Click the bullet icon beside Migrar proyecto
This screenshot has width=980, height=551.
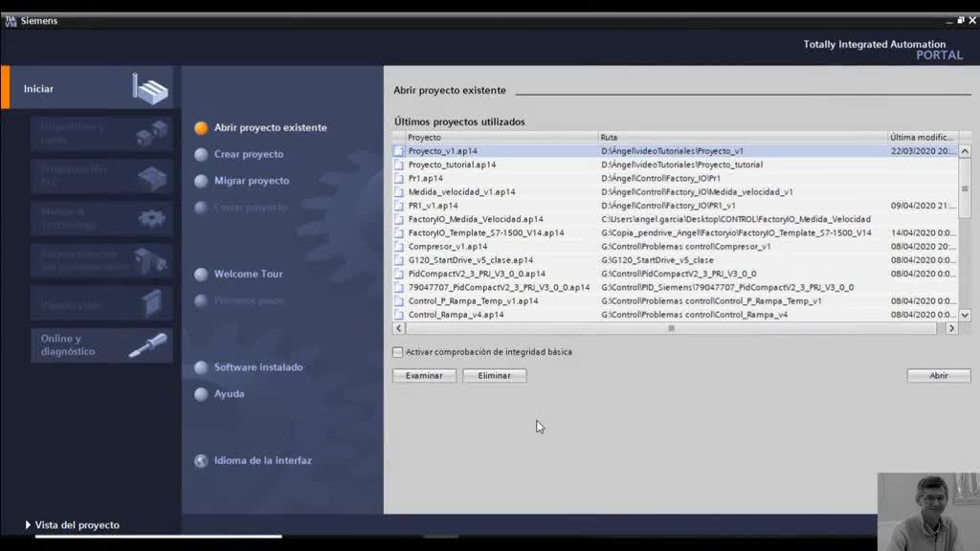point(201,181)
